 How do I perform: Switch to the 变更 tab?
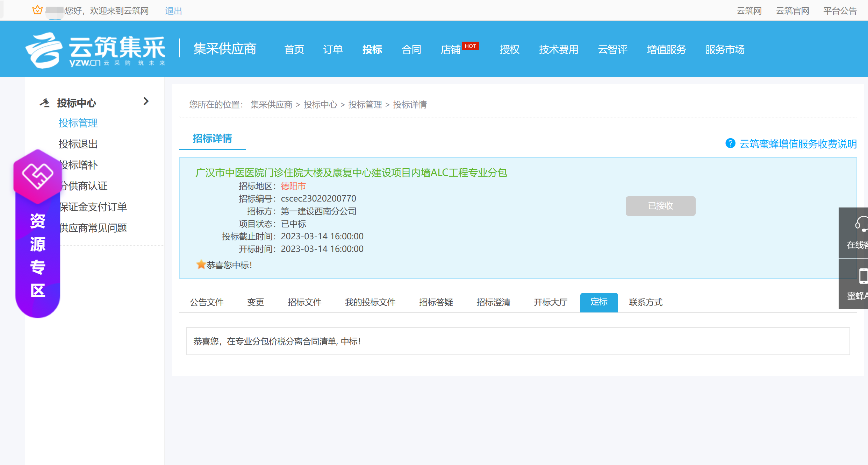click(x=256, y=302)
